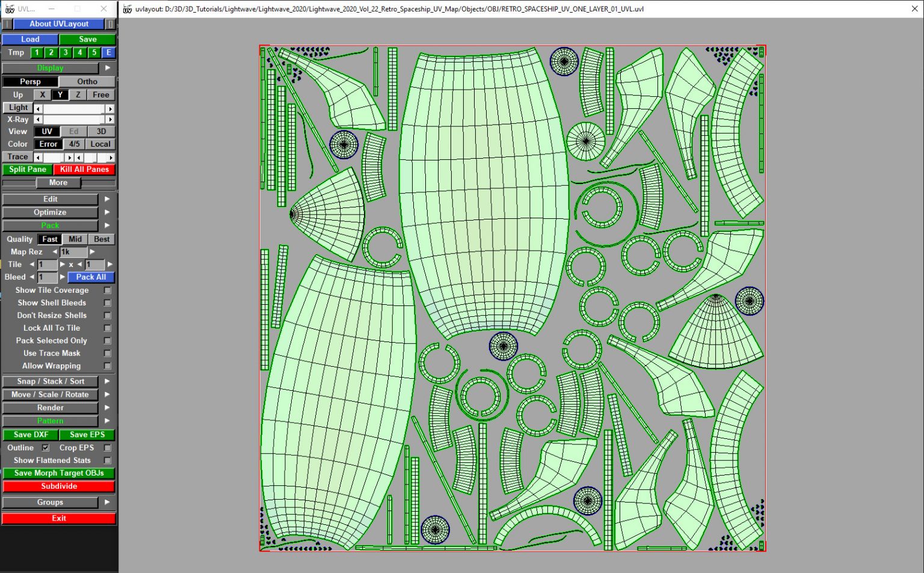Export the layout with Save DXF

click(30, 434)
